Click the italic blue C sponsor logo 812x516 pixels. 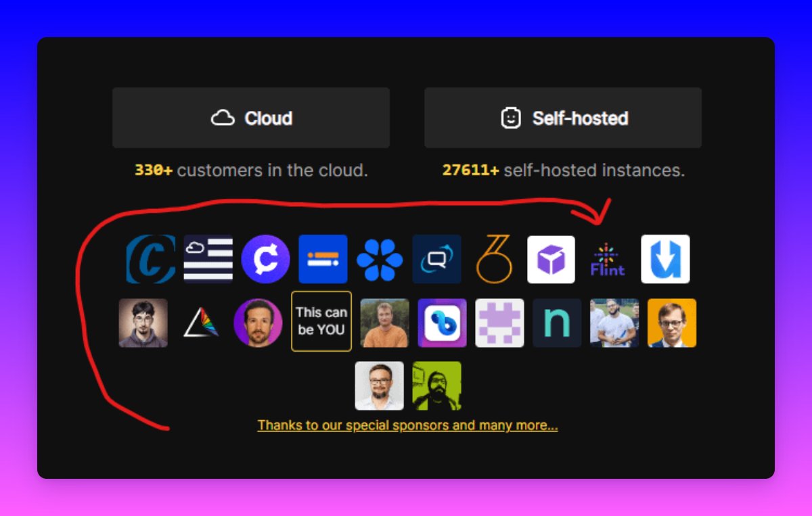tap(151, 259)
